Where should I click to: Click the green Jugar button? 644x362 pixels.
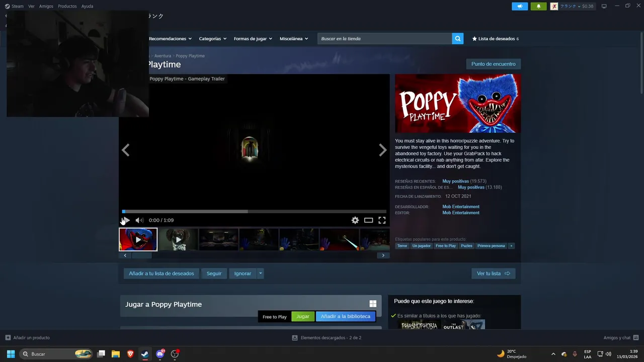click(x=303, y=316)
